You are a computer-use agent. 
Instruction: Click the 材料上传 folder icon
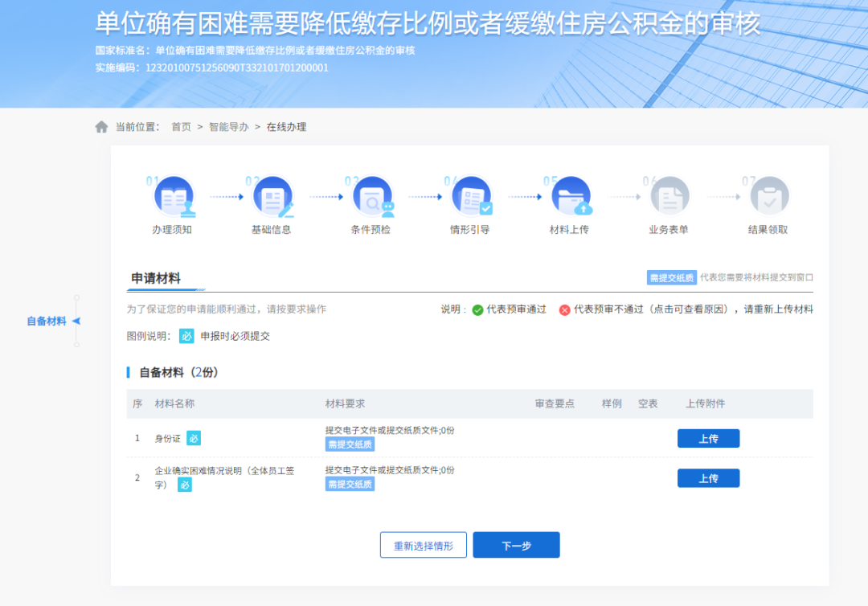pyautogui.click(x=571, y=197)
